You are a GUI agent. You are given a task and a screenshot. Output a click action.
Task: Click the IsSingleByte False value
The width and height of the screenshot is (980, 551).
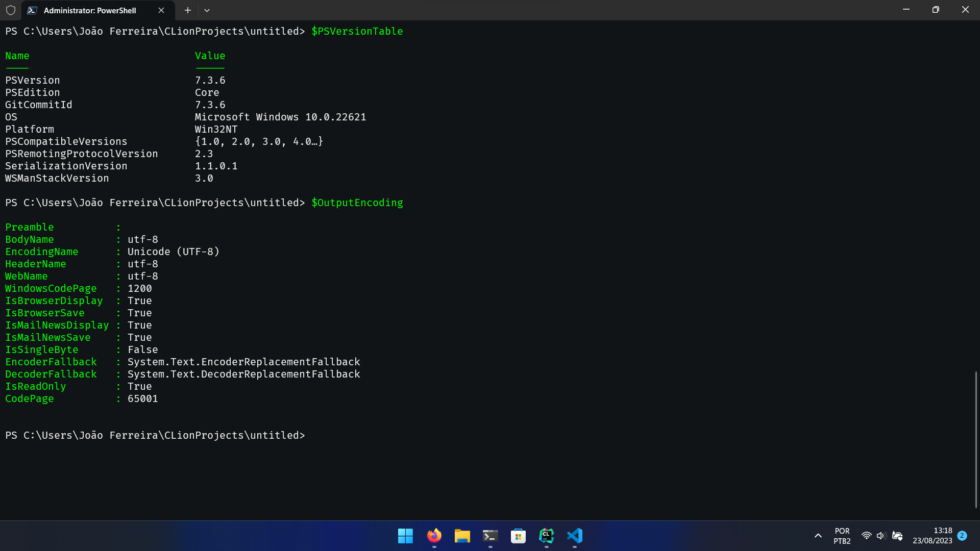[143, 349]
